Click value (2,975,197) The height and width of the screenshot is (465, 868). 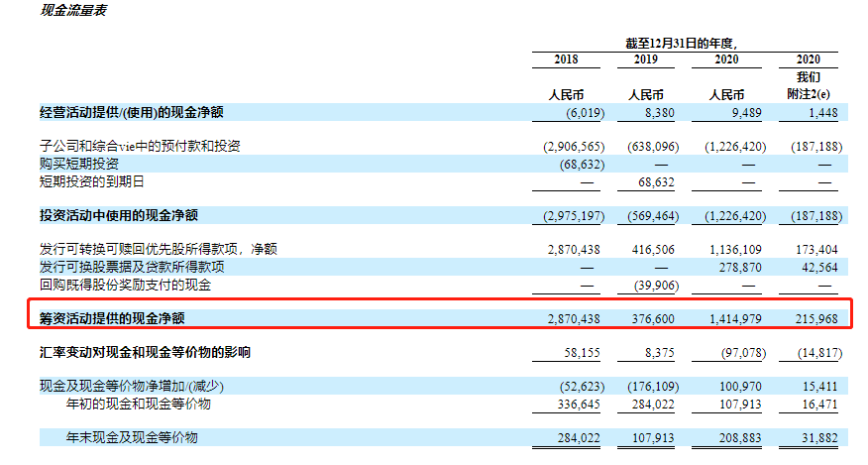(574, 215)
